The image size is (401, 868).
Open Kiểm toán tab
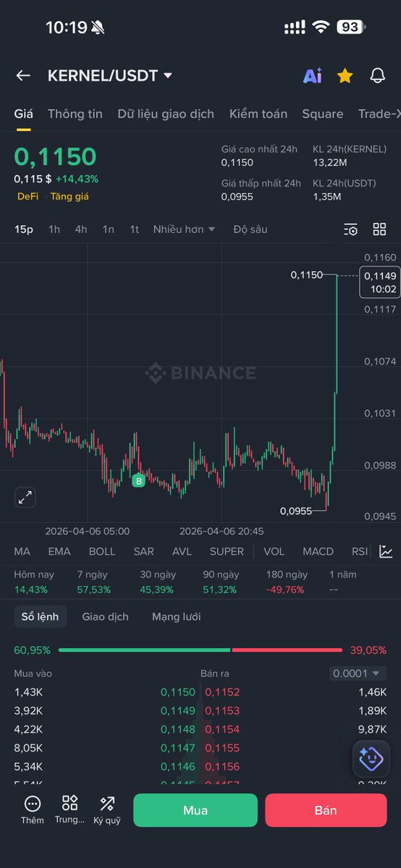[258, 114]
